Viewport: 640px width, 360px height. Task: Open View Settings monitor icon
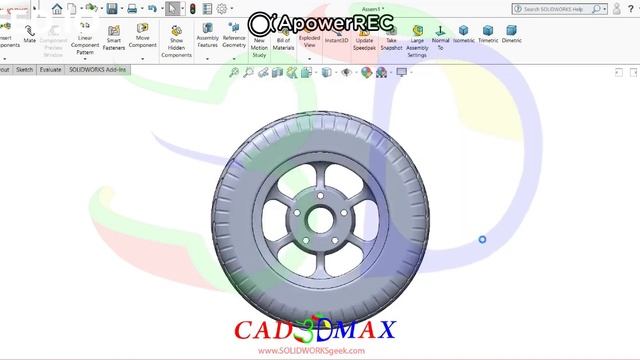(x=402, y=73)
